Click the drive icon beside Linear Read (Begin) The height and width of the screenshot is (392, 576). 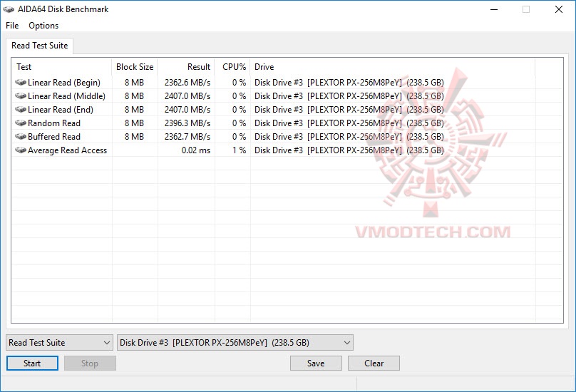tap(21, 82)
